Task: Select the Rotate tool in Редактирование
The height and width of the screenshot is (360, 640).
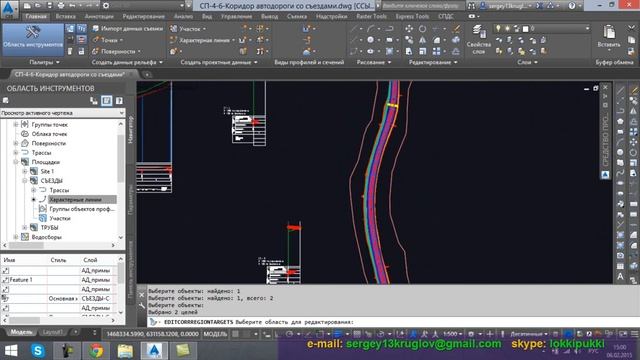Action: [422, 29]
